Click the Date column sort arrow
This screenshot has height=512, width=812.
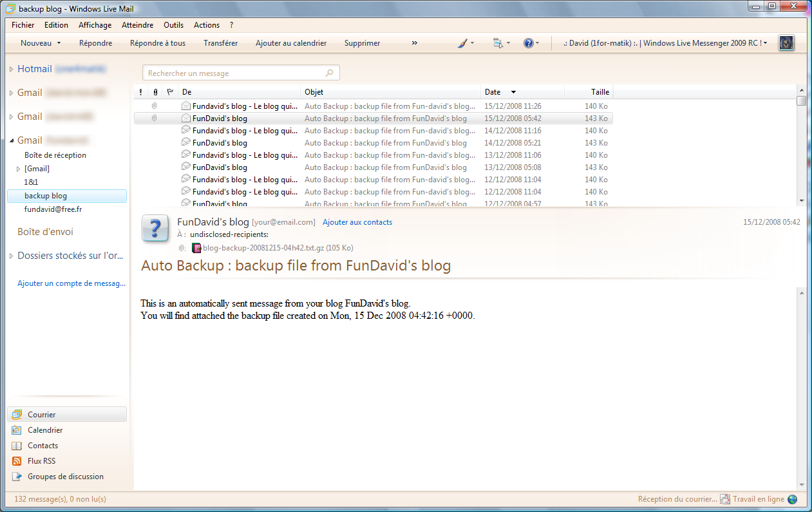click(x=513, y=92)
